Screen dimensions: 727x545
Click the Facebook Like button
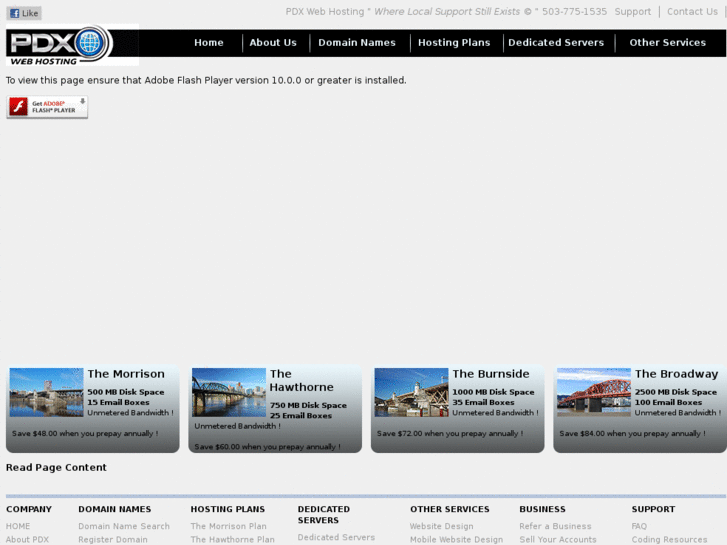24,13
